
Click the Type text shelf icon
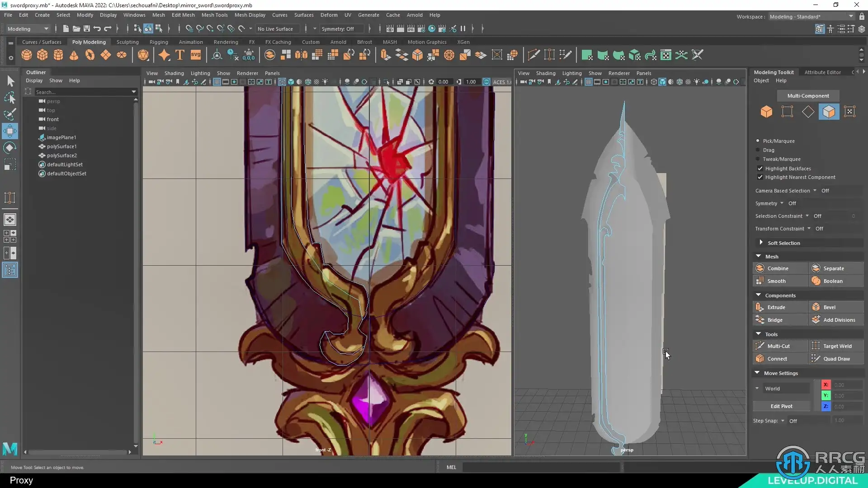click(180, 55)
